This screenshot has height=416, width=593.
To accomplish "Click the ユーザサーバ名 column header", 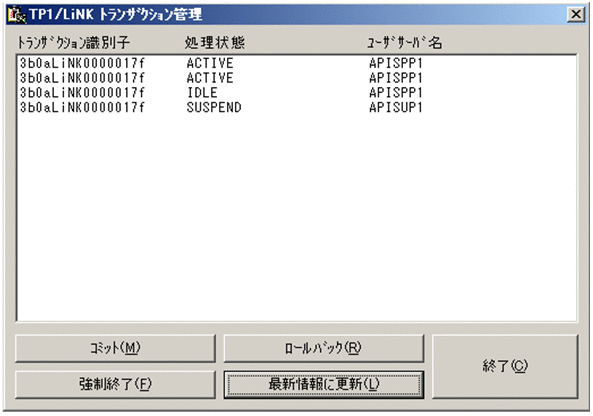I will point(404,43).
